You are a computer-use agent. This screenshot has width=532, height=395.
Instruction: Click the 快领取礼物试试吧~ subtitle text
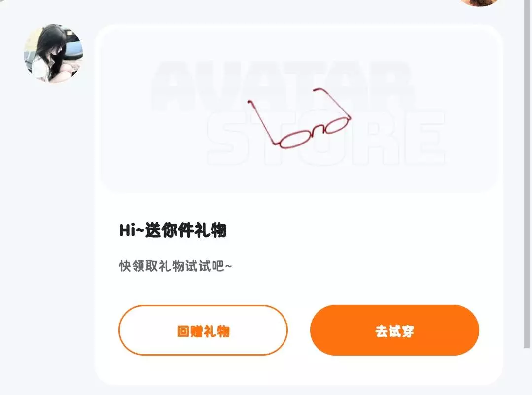[x=176, y=266]
